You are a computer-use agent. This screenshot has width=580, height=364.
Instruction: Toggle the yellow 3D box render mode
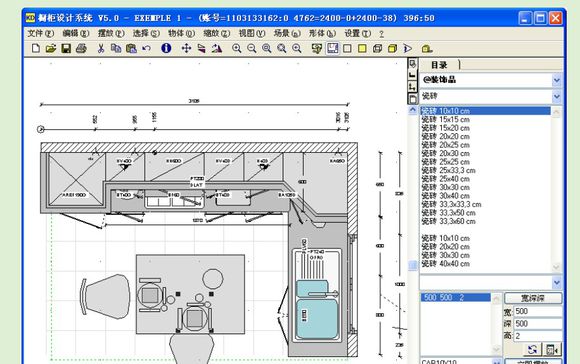[x=392, y=48]
